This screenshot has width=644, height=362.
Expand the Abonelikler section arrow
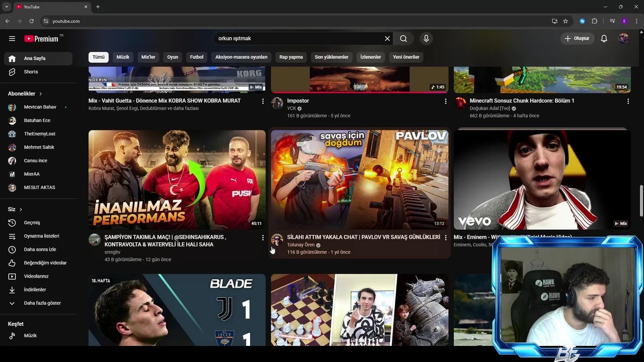point(41,94)
